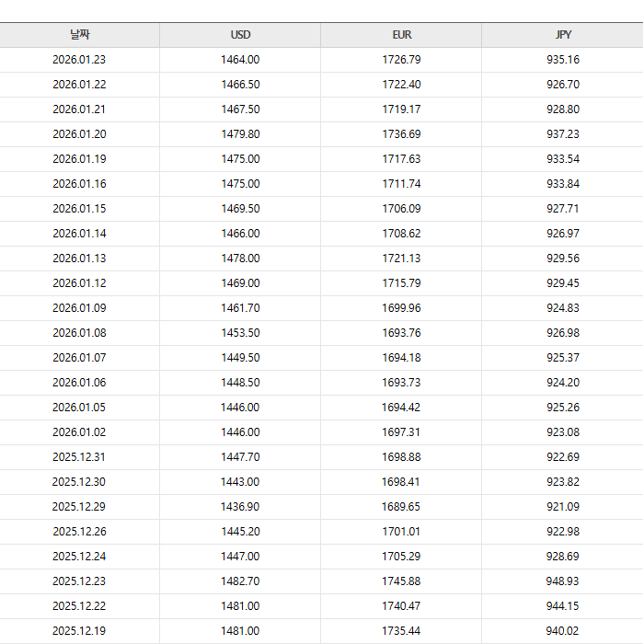Click JPY value 921.09

pos(563,507)
